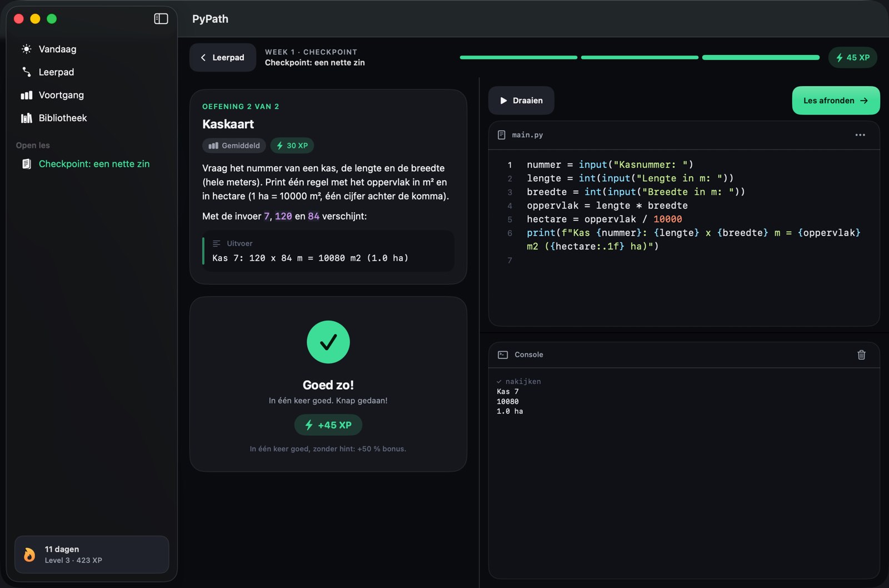Run code with the Draaien button
The width and height of the screenshot is (889, 588).
pyautogui.click(x=521, y=101)
